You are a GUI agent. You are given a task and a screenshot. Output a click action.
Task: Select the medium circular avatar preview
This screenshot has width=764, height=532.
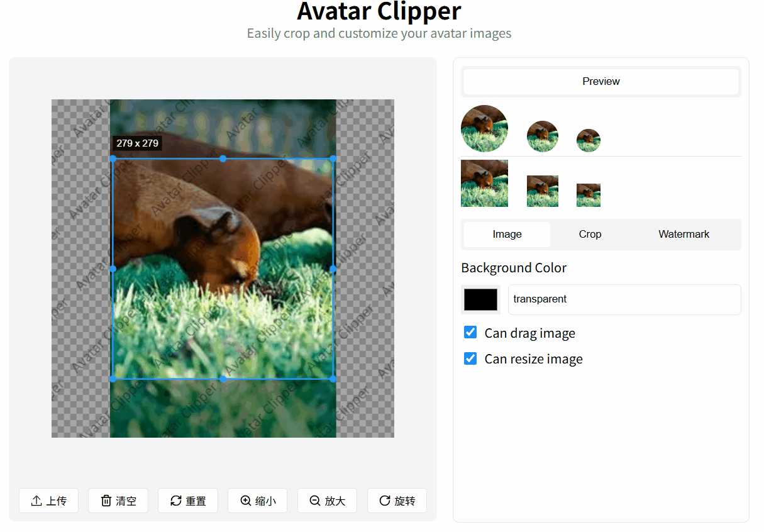point(543,136)
